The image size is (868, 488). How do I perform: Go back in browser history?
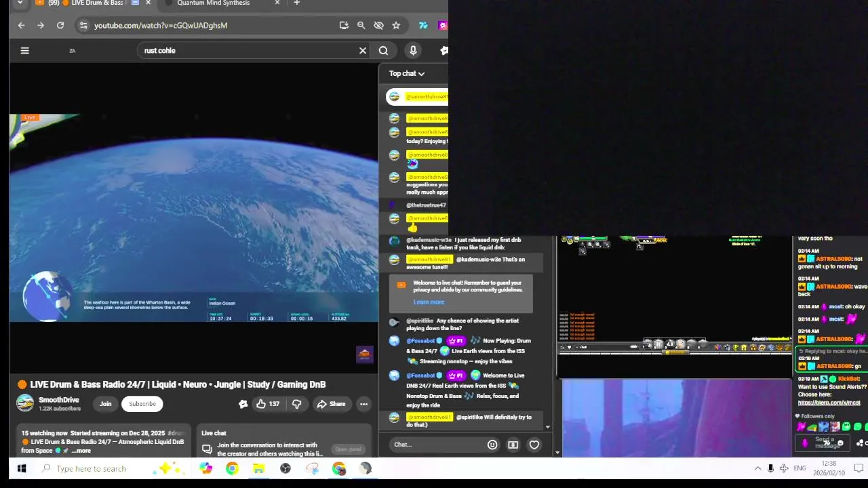[21, 25]
